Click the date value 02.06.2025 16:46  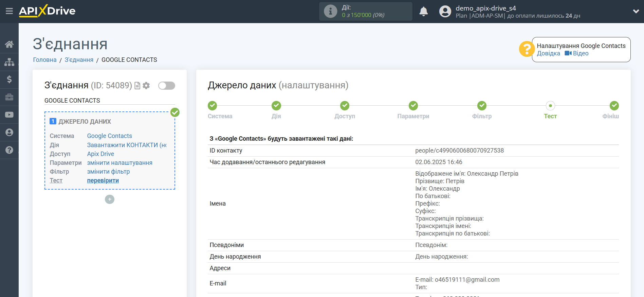[x=439, y=162]
